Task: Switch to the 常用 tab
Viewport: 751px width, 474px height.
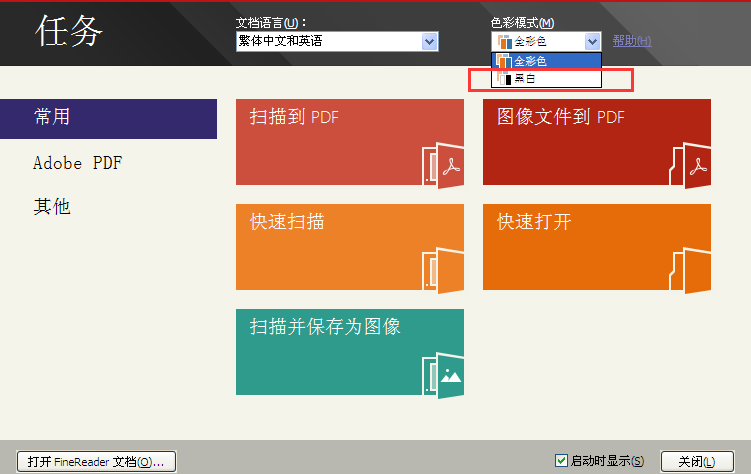Action: (x=108, y=119)
